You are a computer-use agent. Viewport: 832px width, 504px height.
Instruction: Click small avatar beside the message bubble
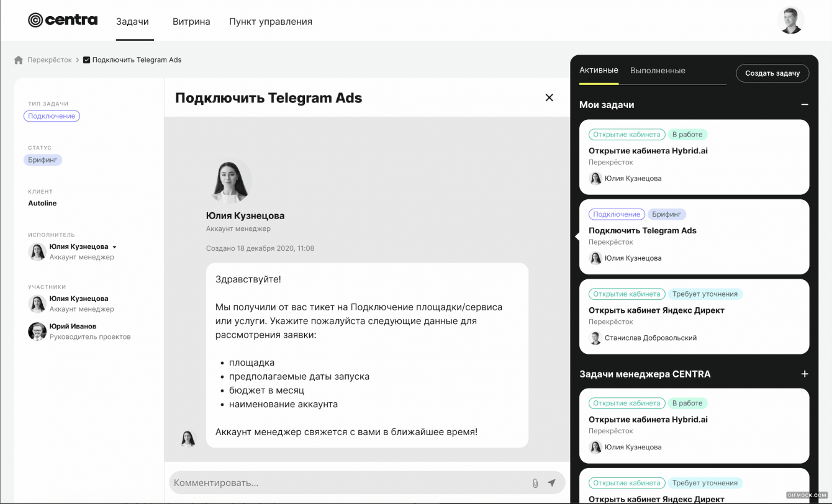click(x=188, y=439)
